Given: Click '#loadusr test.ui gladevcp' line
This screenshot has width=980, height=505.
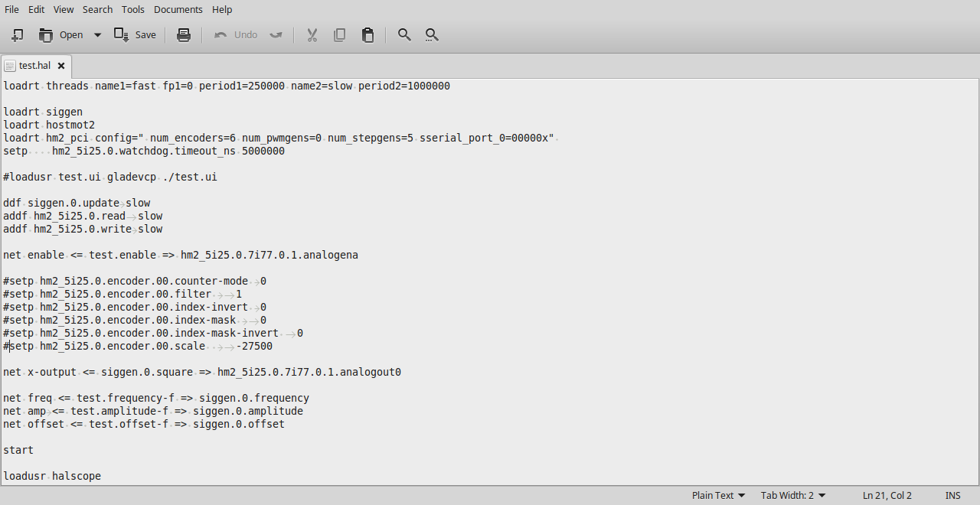Looking at the screenshot, I should coord(110,177).
